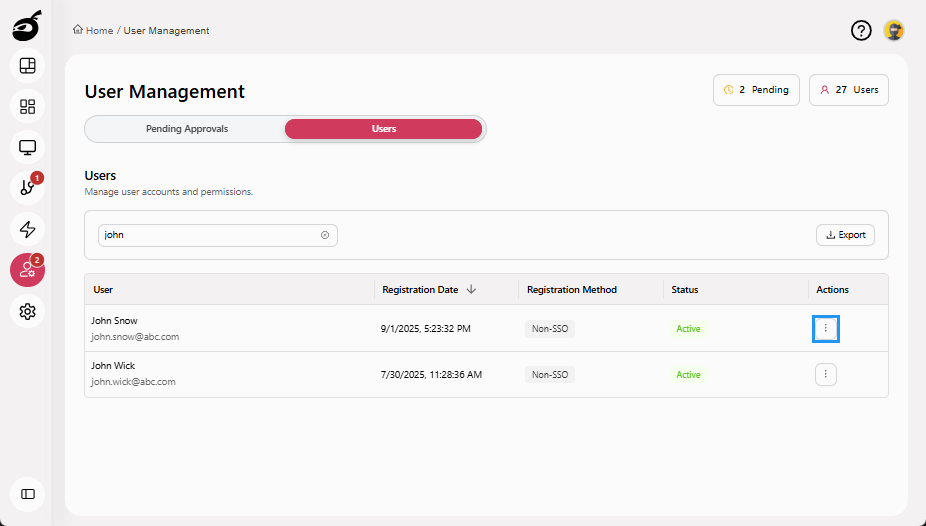This screenshot has height=526, width=926.
Task: Open the branch icon with 1 notification
Action: click(27, 188)
